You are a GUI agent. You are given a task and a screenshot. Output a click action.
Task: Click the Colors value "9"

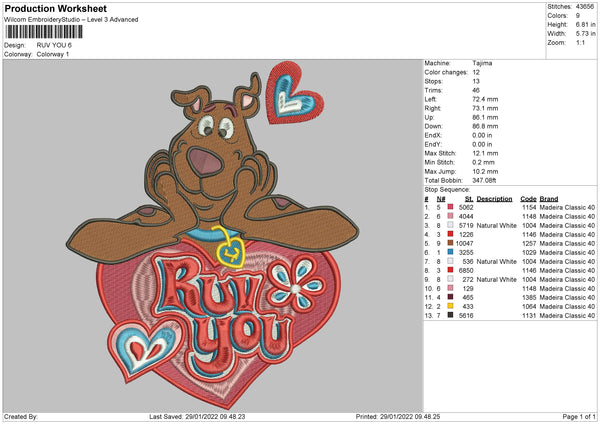click(578, 16)
